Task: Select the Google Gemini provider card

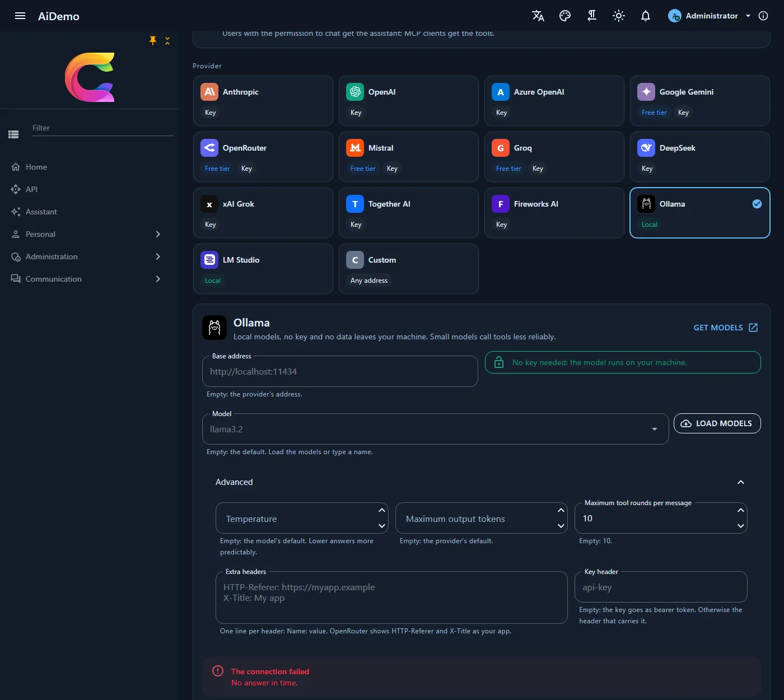Action: click(x=700, y=101)
